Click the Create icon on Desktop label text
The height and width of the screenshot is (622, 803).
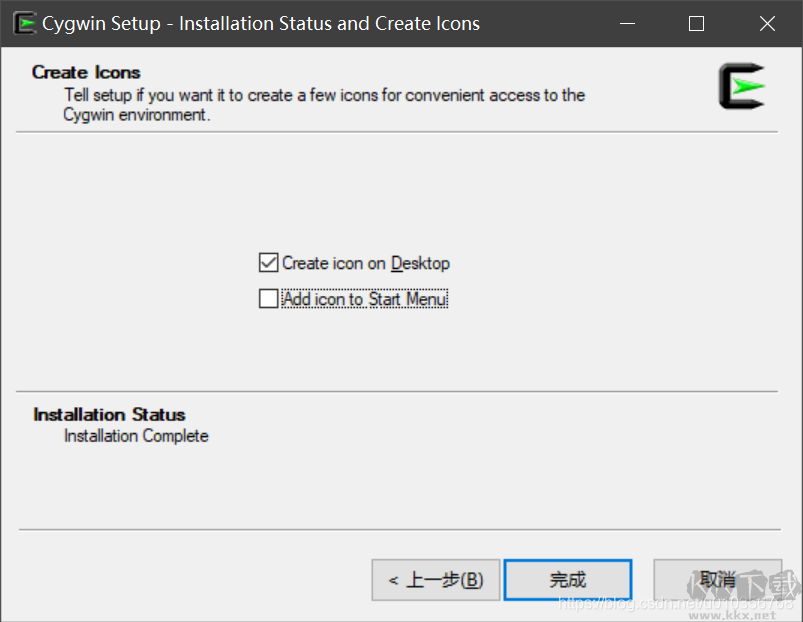coord(365,263)
